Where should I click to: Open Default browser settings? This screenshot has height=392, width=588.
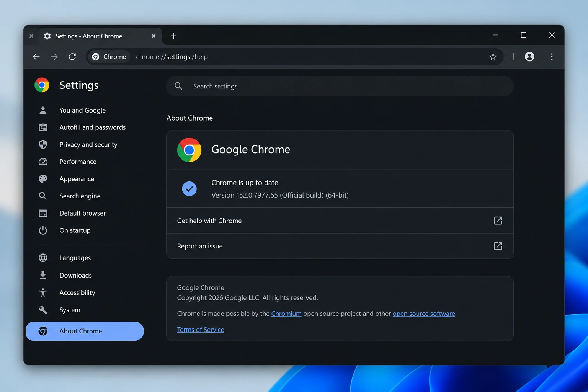[x=83, y=213]
